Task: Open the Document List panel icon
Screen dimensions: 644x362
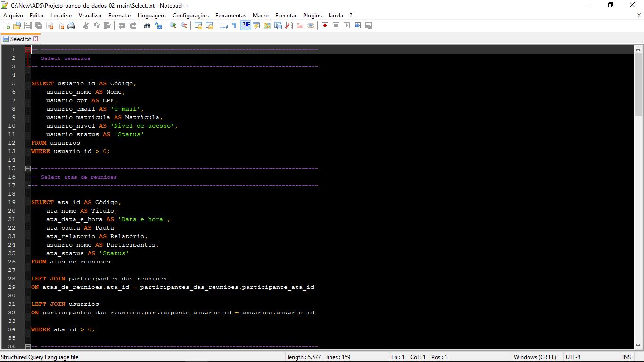Action: [x=278, y=25]
